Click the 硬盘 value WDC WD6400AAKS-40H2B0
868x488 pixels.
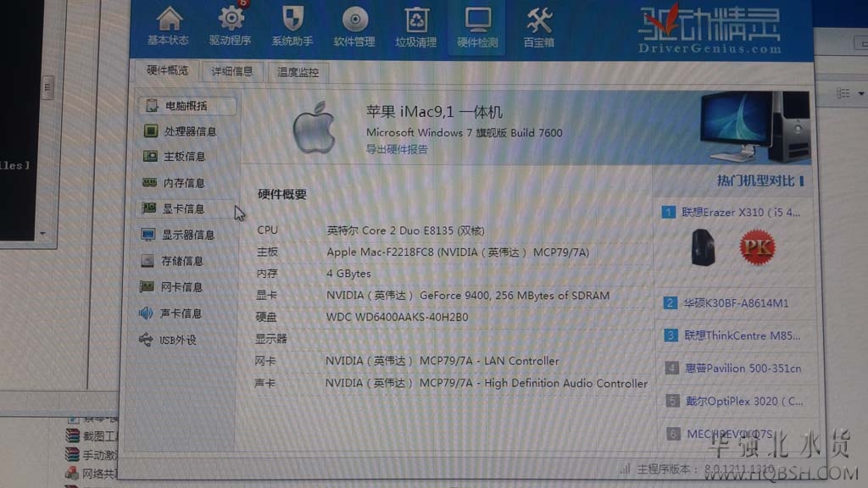397,317
